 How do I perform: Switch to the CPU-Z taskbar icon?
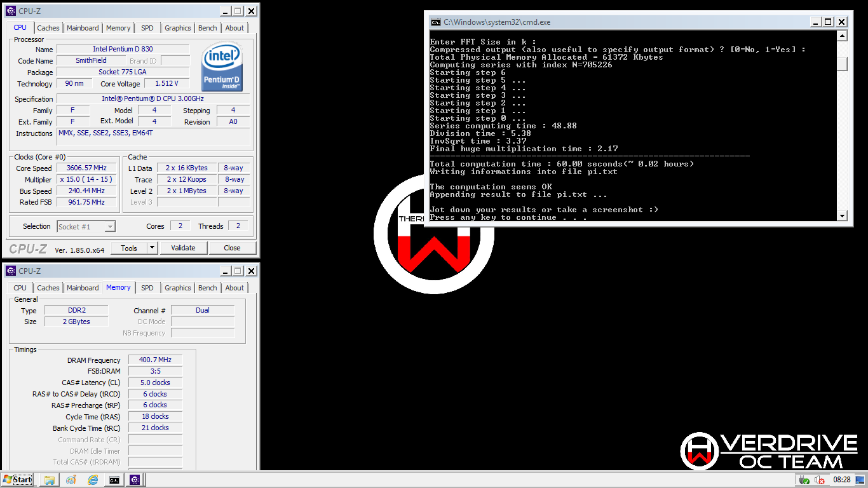coord(135,480)
